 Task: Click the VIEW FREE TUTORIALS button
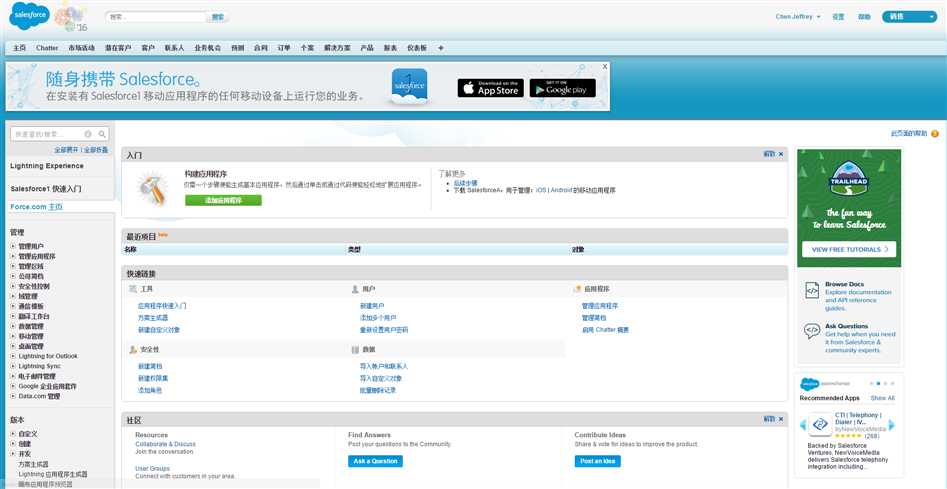click(x=849, y=249)
